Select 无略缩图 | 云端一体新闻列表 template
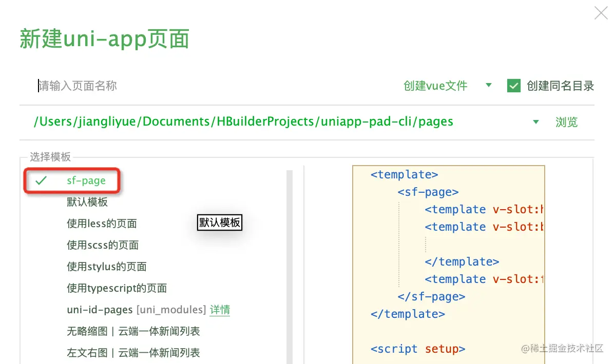Viewport: 614px width, 364px height. pyautogui.click(x=133, y=331)
